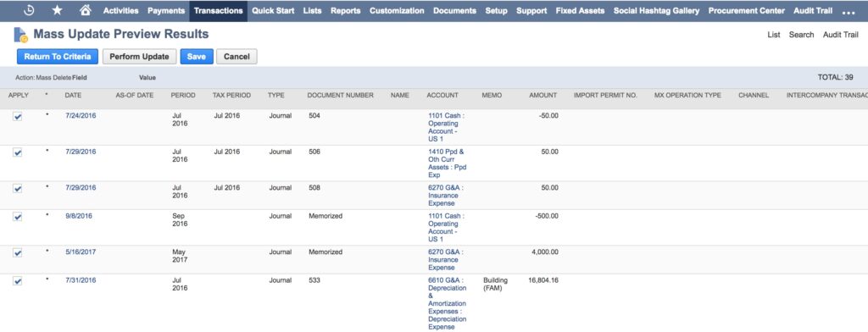
Task: Click the Mass Update page document icon
Action: (x=20, y=35)
